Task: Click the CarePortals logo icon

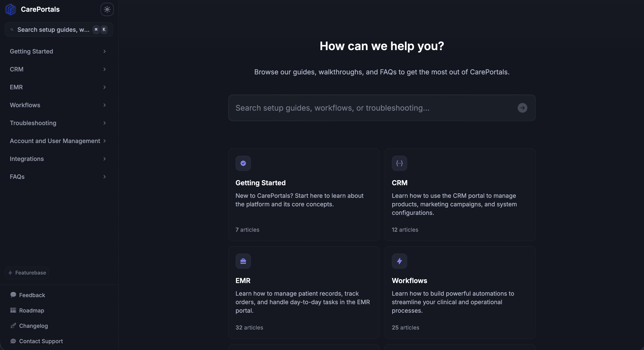Action: tap(10, 10)
